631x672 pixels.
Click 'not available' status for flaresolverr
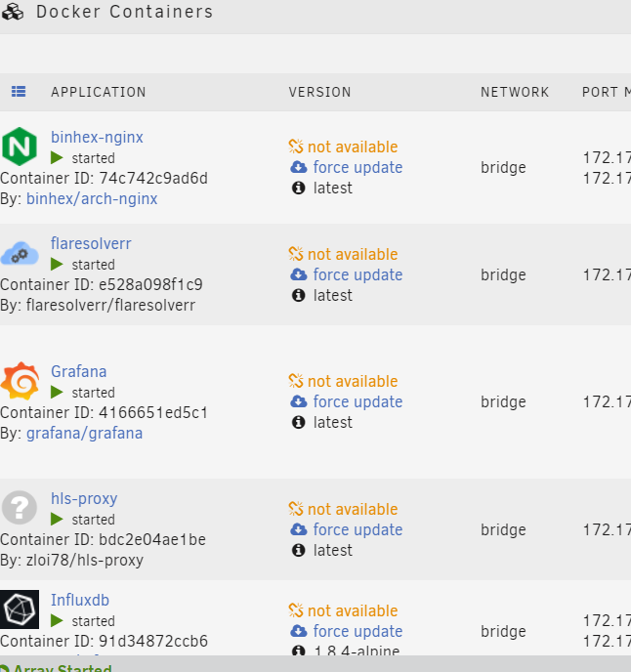[353, 254]
